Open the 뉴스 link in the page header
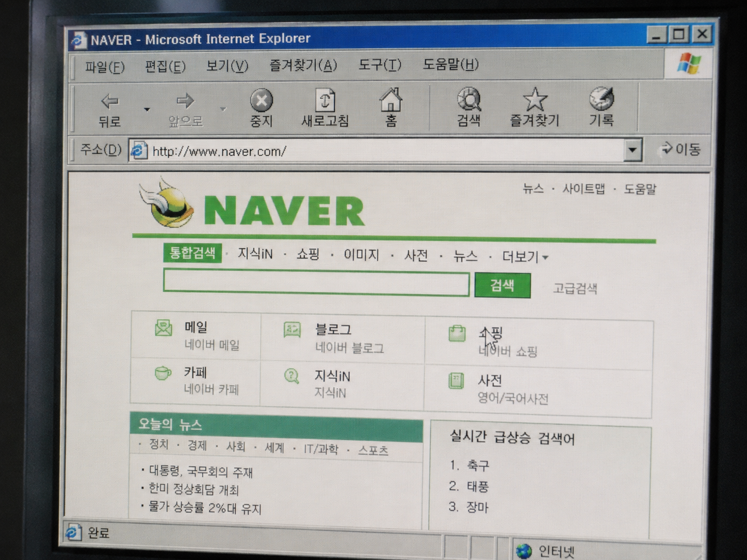This screenshot has width=747, height=560. pyautogui.click(x=533, y=188)
